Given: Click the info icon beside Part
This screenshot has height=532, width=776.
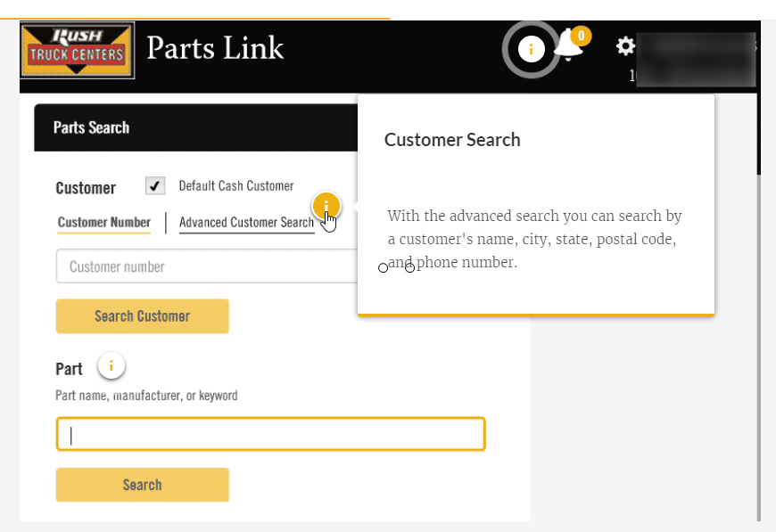Looking at the screenshot, I should click(111, 366).
